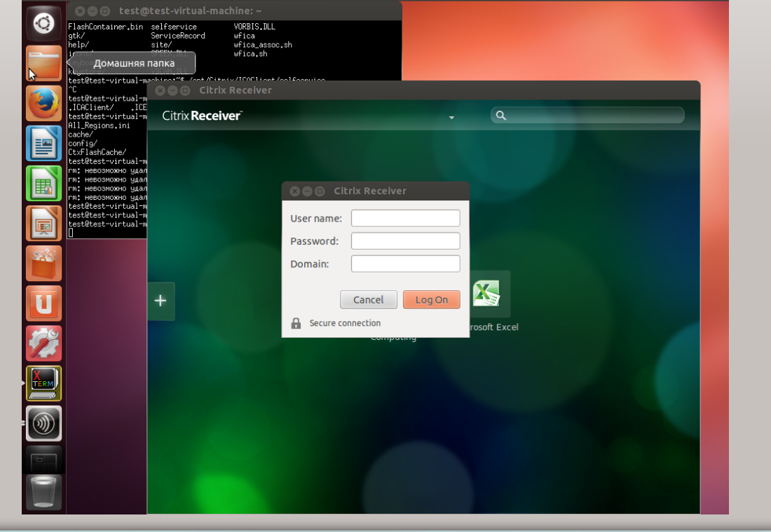Click 'VORBIS.DLL' in the terminal listing

click(x=254, y=27)
